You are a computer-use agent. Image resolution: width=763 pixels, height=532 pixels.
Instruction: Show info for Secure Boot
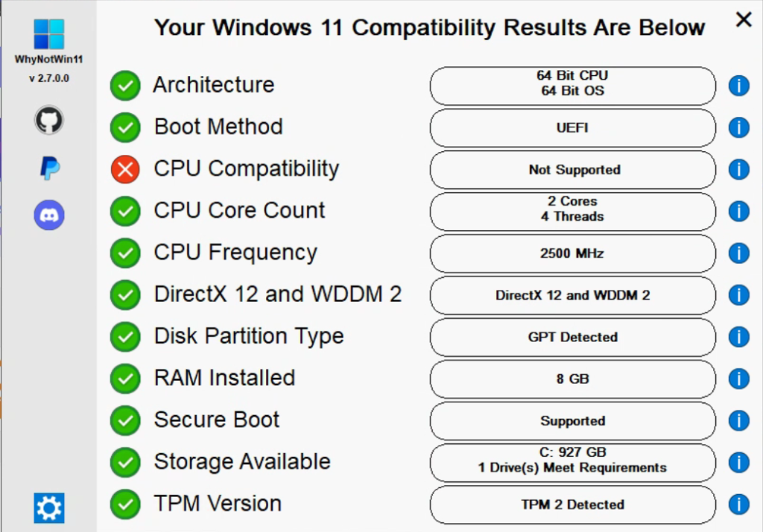pos(738,420)
